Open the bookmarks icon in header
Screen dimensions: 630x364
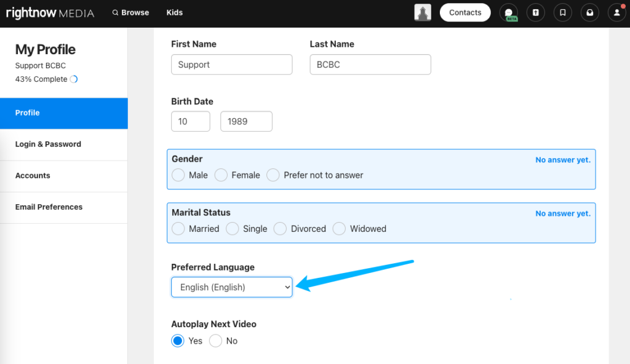(x=562, y=12)
